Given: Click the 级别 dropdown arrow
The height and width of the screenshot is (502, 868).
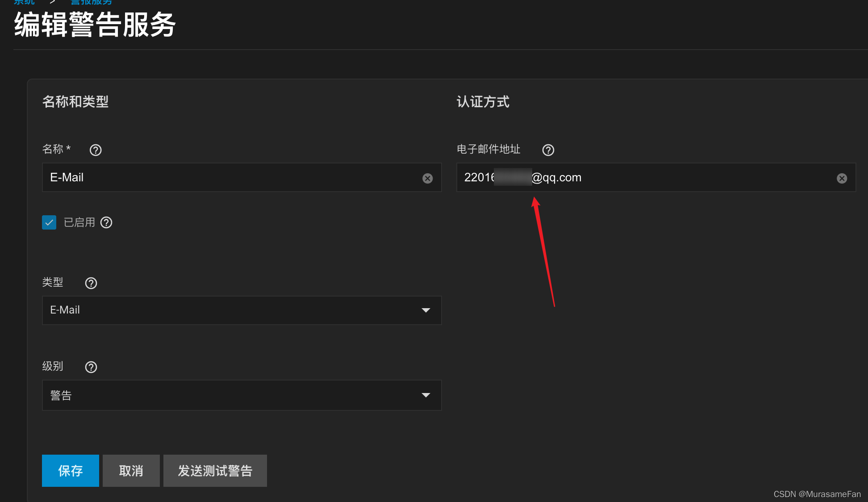Looking at the screenshot, I should (x=426, y=395).
